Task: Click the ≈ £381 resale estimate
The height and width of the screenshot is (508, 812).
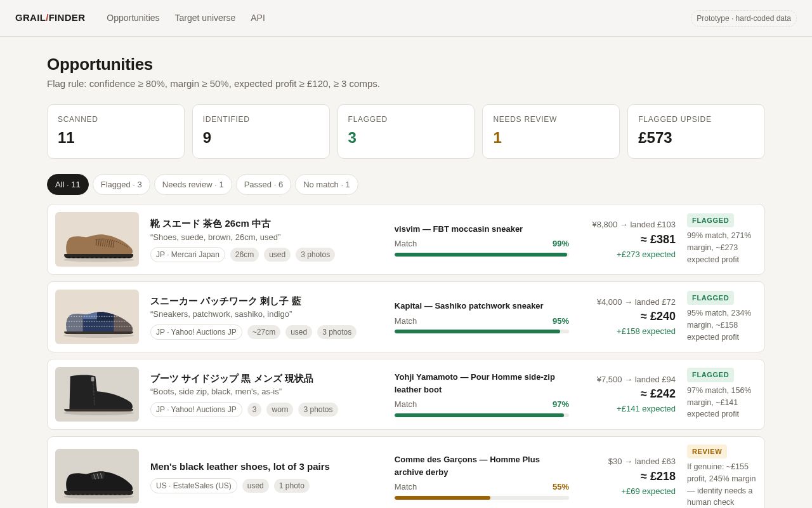Action: (x=658, y=239)
